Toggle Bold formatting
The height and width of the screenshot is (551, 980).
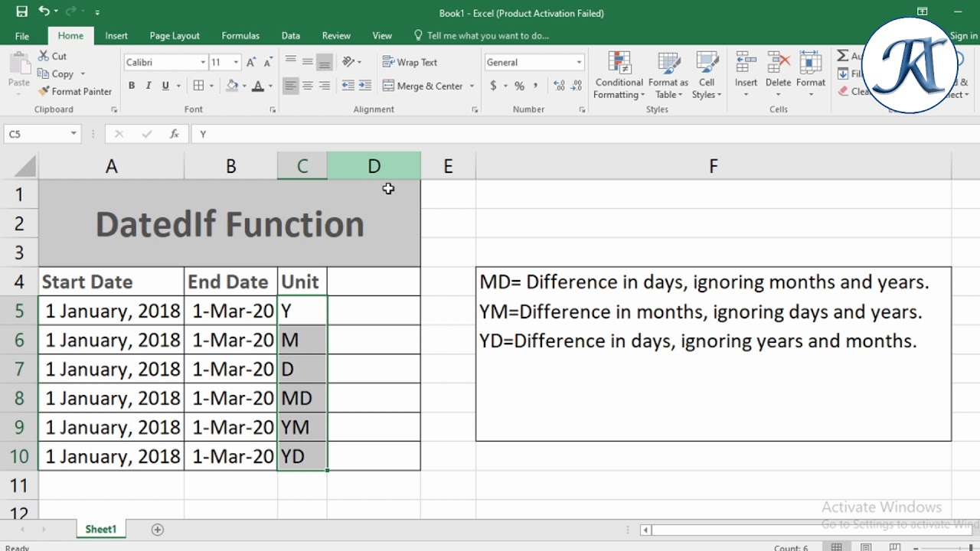click(x=132, y=86)
